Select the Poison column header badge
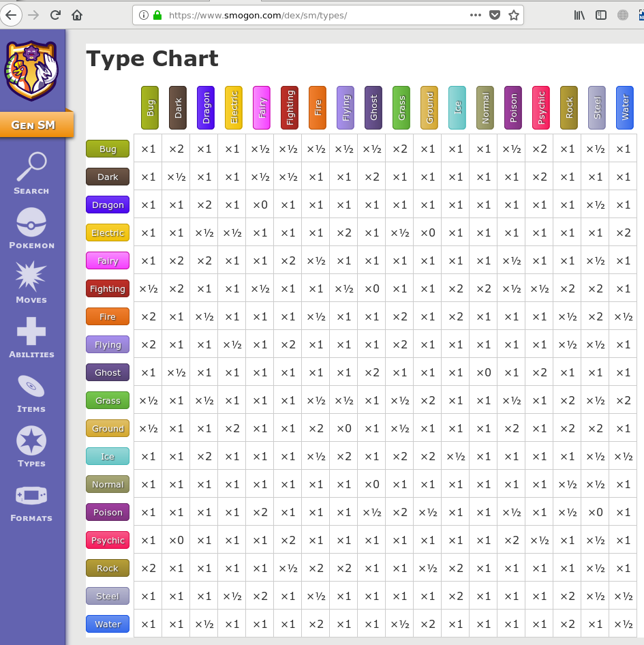The height and width of the screenshot is (645, 644). tap(513, 108)
